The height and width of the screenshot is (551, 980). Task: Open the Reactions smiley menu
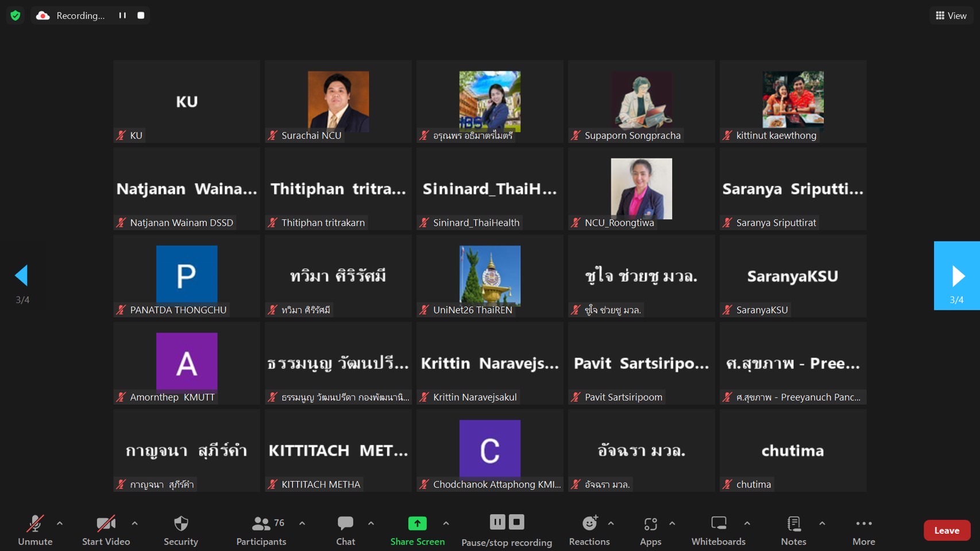589,530
